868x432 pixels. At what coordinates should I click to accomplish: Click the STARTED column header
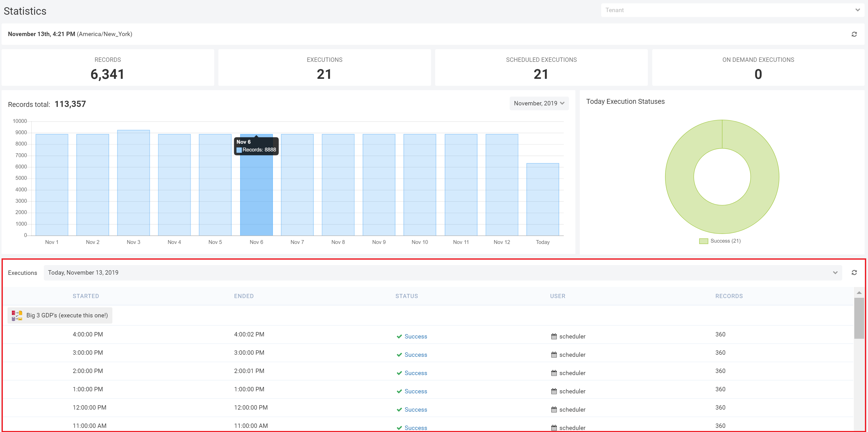[x=86, y=296]
